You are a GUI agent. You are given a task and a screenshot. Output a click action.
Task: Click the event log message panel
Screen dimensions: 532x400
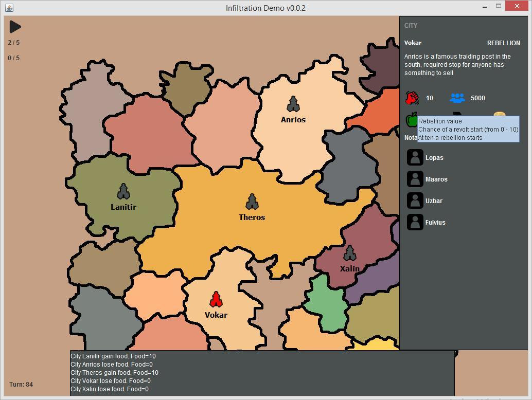click(x=262, y=373)
